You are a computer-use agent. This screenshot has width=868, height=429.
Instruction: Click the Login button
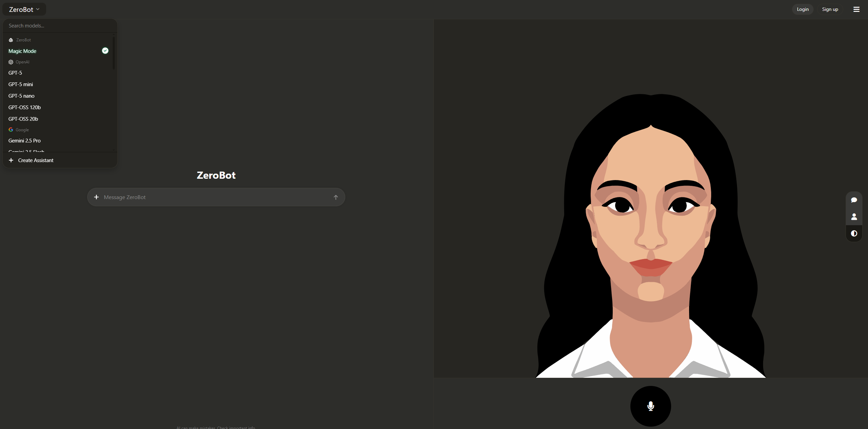802,9
